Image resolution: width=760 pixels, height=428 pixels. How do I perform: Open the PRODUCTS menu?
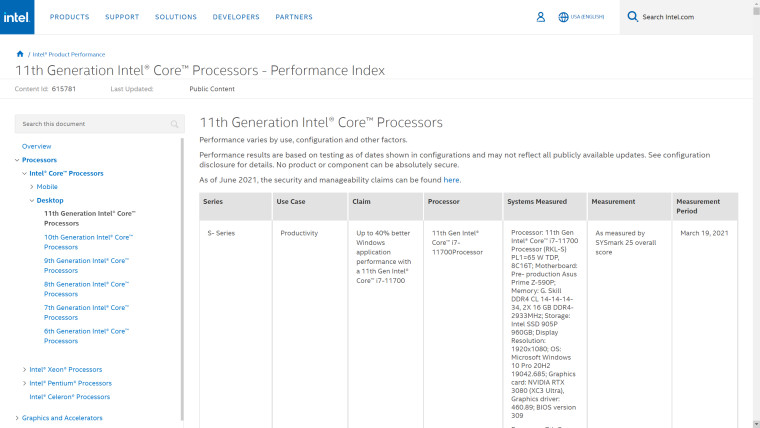tap(69, 17)
